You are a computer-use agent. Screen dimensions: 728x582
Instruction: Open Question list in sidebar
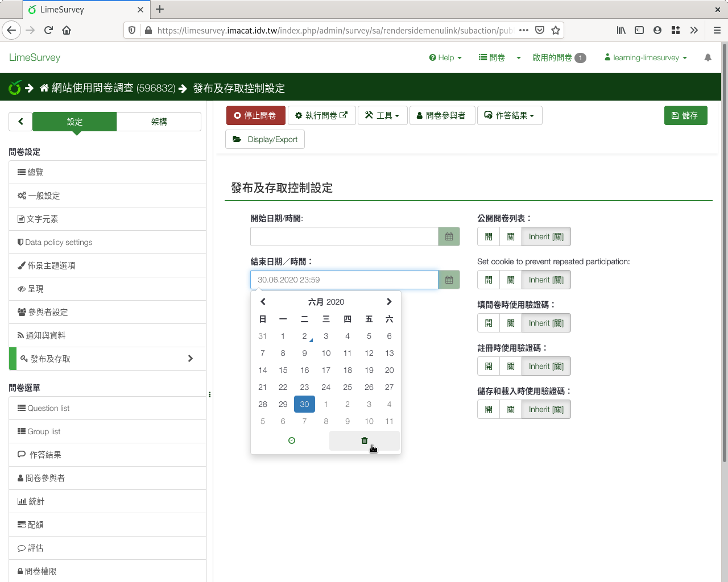(x=107, y=408)
